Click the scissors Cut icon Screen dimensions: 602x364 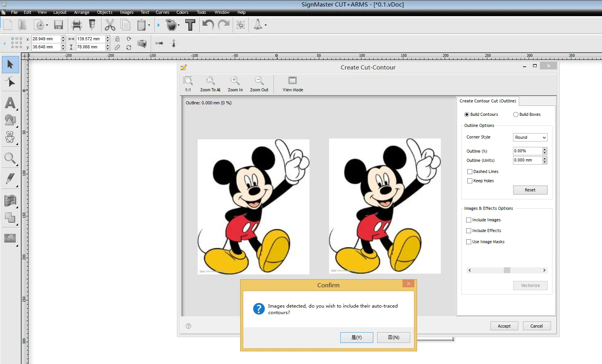pos(110,25)
